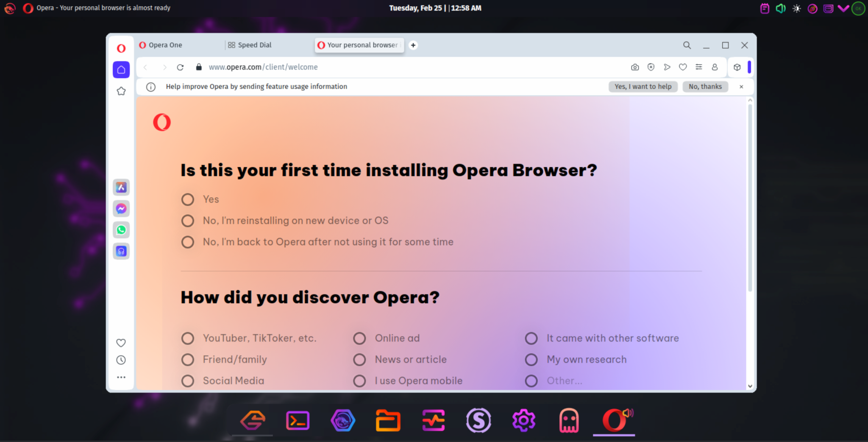Image resolution: width=868 pixels, height=442 pixels.
Task: Expand the pink chevron in system tray
Action: click(843, 8)
